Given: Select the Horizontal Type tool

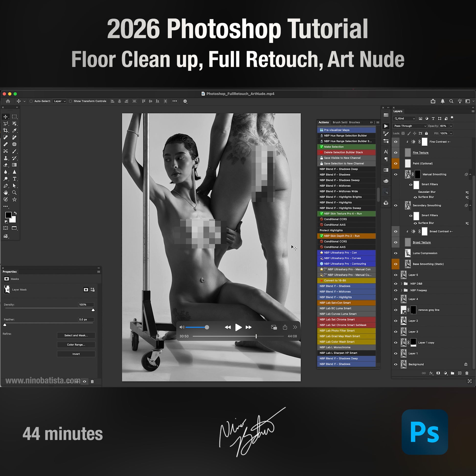Looking at the screenshot, I should [x=14, y=179].
